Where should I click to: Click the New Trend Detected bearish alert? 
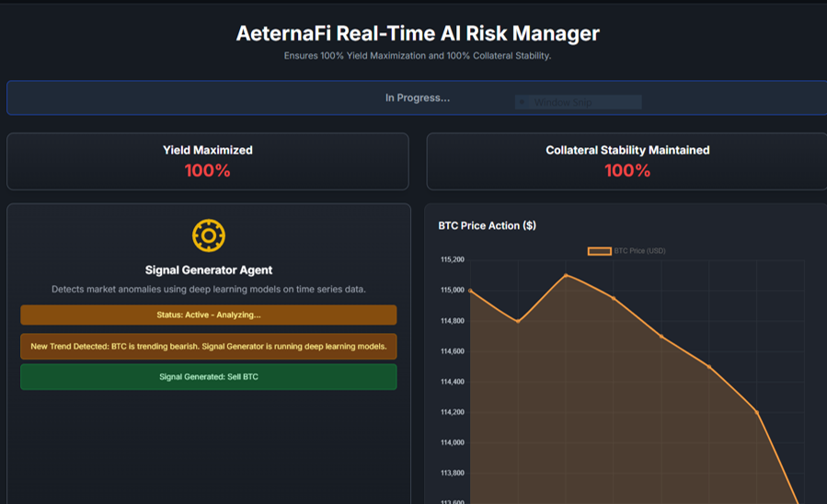pyautogui.click(x=208, y=347)
